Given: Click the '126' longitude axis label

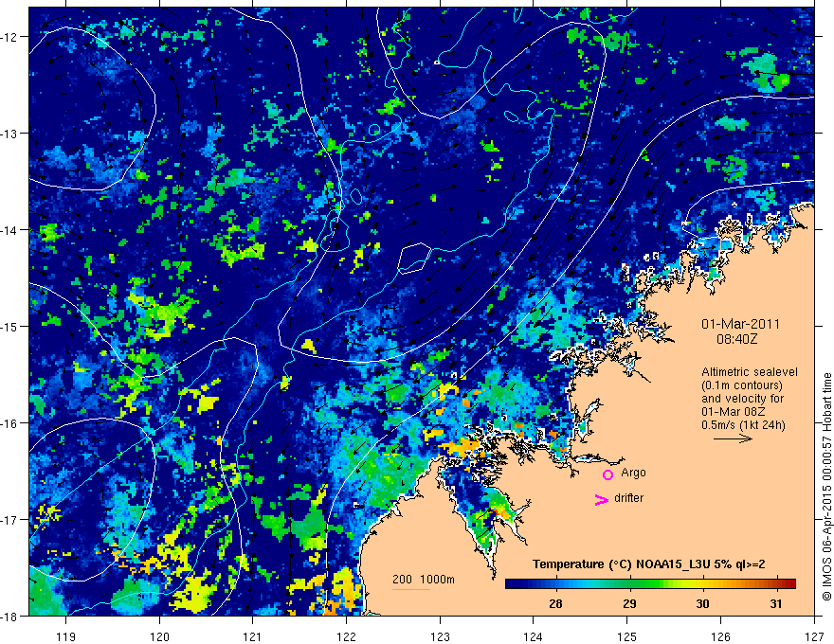Looking at the screenshot, I should pos(720,636).
